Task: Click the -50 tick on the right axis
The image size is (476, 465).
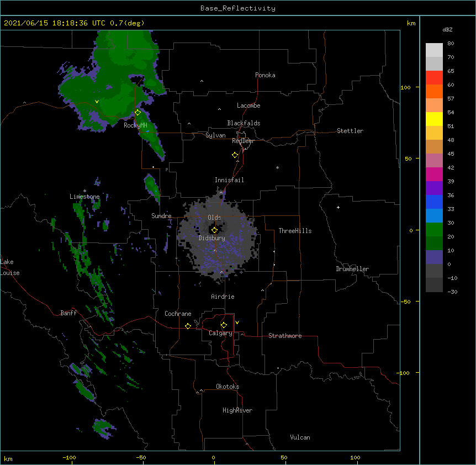Action: coord(405,302)
